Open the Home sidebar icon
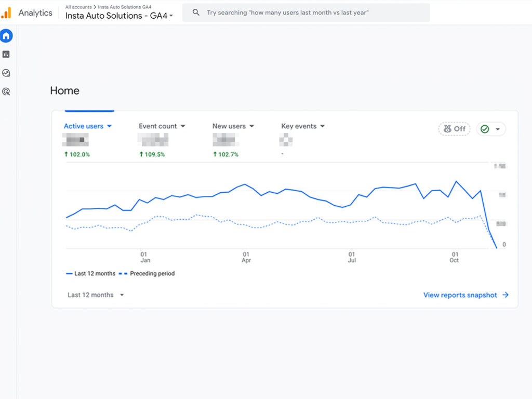Viewport: 532px width, 399px height. [5, 35]
